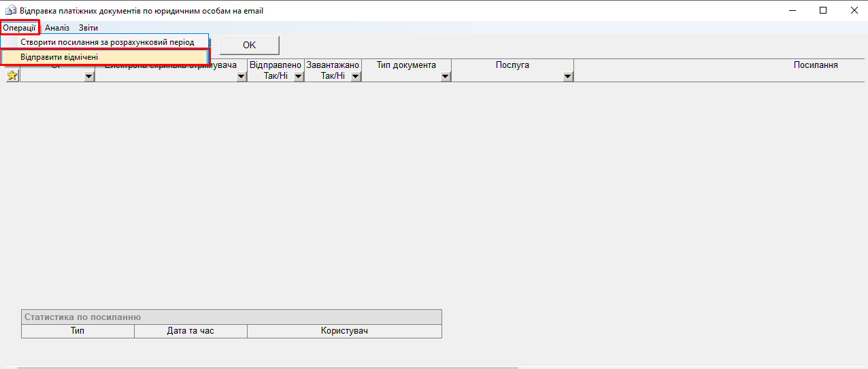Open filter dropdown for Електрона скринька отримувача
Viewport: 868px width, 369px height.
click(241, 77)
